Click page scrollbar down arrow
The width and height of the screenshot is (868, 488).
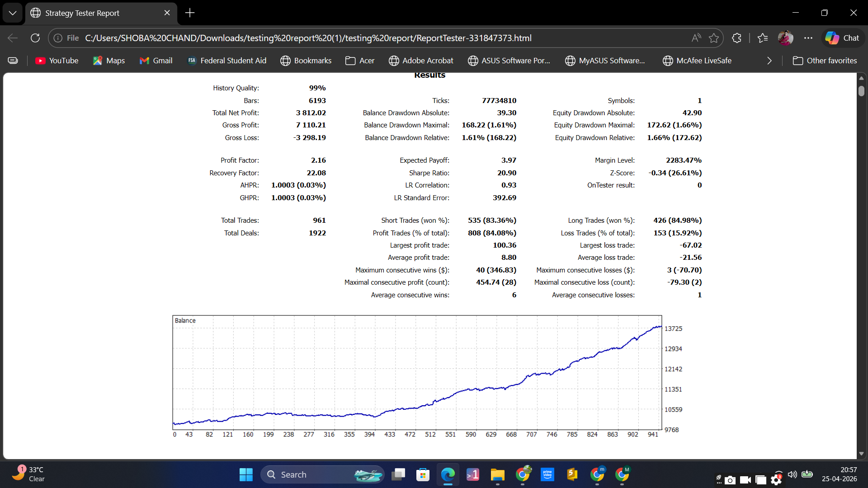[861, 453]
